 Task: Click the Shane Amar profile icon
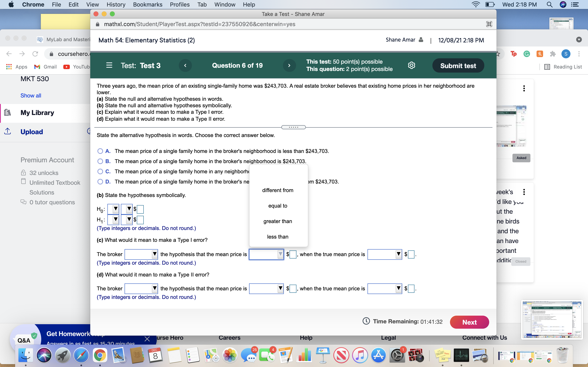(x=421, y=40)
